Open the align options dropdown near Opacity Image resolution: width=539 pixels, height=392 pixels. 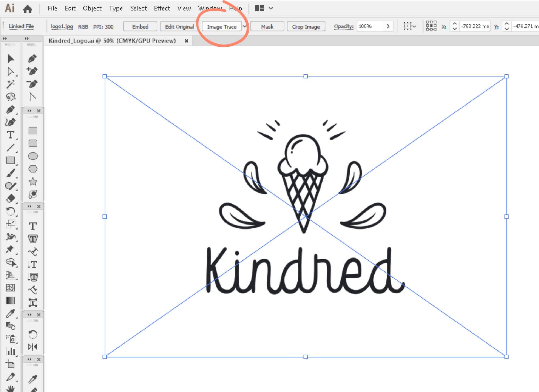[x=414, y=26]
